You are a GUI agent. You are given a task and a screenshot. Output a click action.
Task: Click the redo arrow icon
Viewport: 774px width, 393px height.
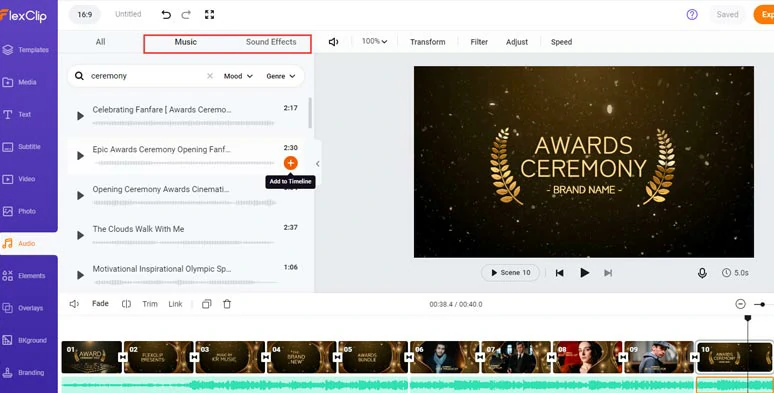(186, 15)
